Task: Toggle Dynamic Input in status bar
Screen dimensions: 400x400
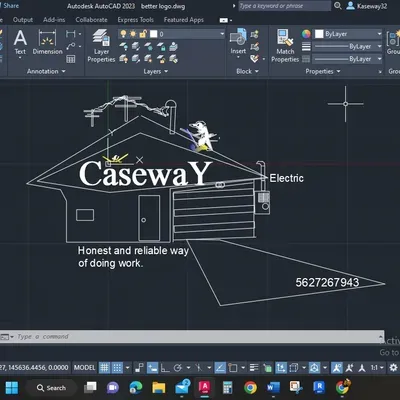Action: click(152, 368)
